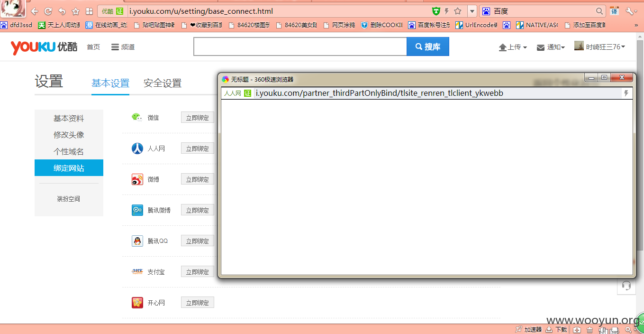Open the wrench settings menu

[631, 11]
